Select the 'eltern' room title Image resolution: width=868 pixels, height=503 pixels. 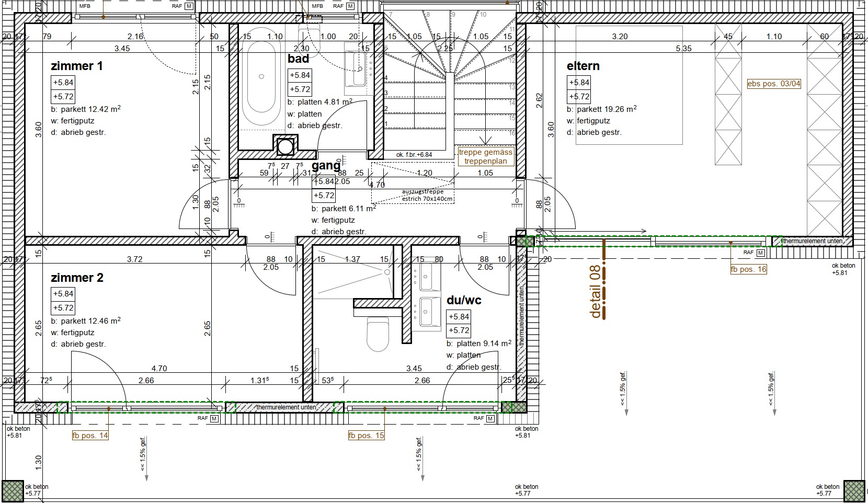(x=583, y=66)
